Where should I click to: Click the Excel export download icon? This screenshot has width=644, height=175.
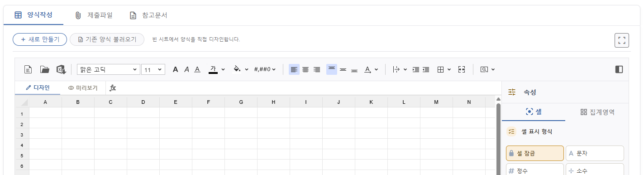pyautogui.click(x=61, y=69)
